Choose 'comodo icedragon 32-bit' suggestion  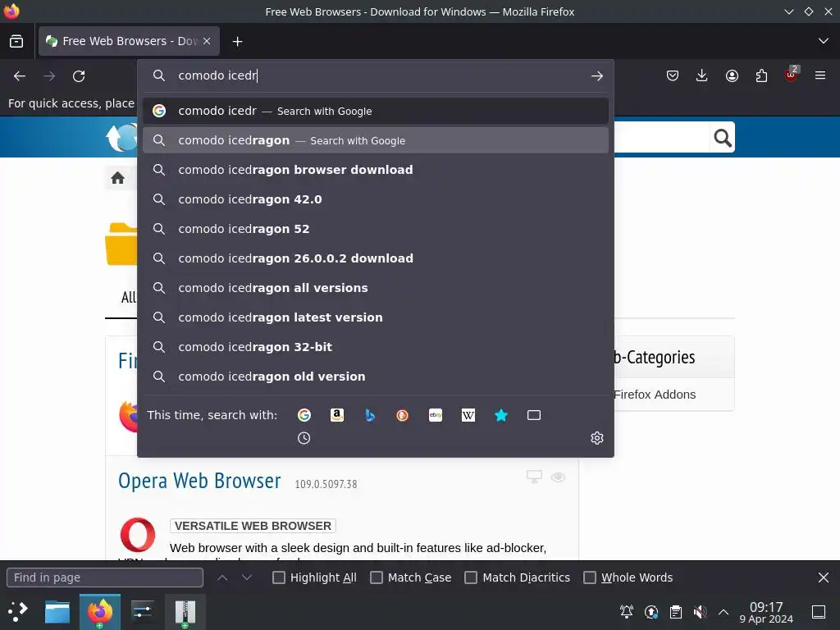click(x=376, y=347)
